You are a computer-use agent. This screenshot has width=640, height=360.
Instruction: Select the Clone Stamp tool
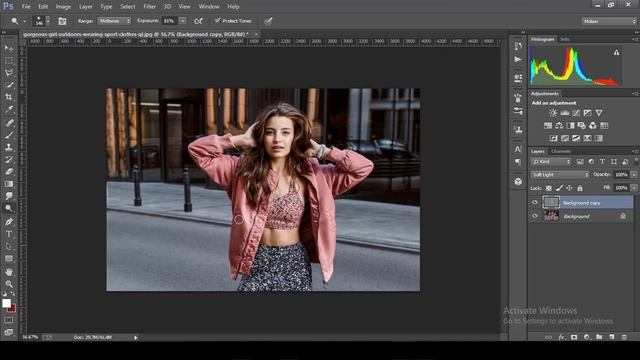(x=9, y=147)
